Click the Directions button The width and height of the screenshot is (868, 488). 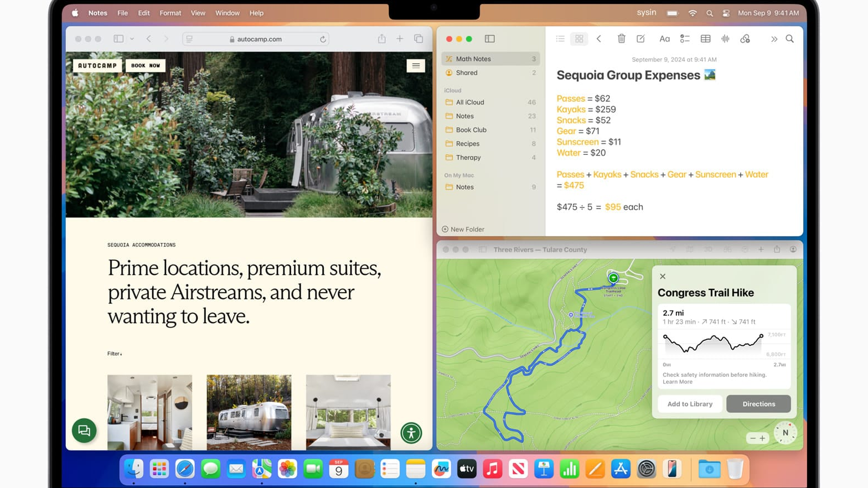coord(758,404)
